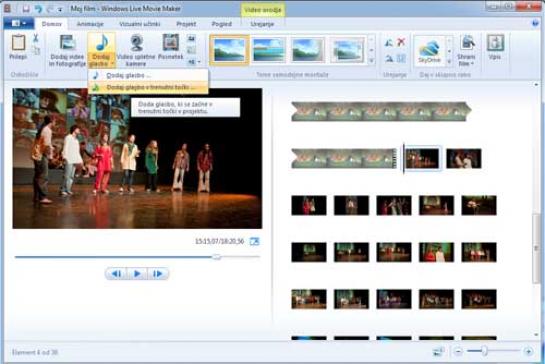Image resolution: width=545 pixels, height=364 pixels.
Task: Open the Urejanje tab under Video orodja
Action: (262, 24)
